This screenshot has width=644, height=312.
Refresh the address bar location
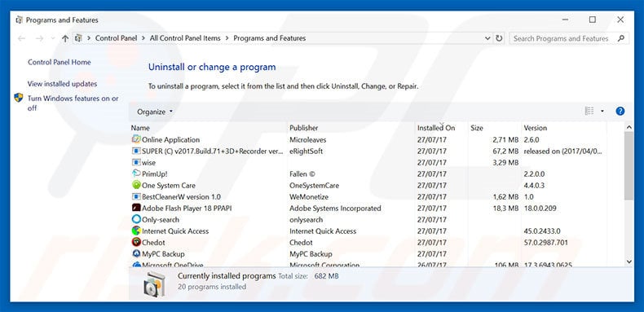[499, 38]
